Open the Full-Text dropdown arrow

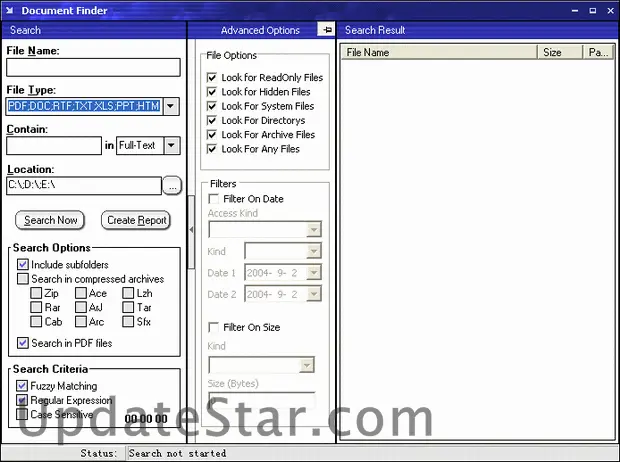172,146
